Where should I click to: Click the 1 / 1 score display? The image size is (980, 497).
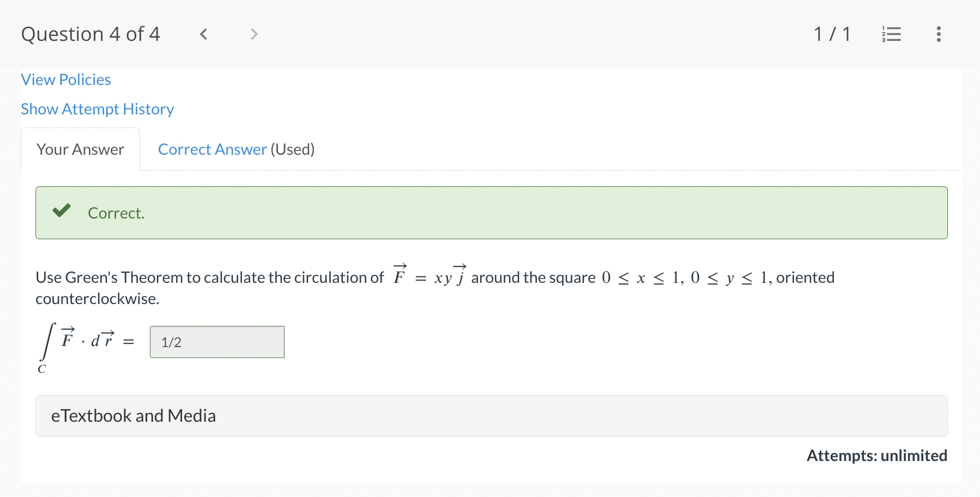point(833,34)
